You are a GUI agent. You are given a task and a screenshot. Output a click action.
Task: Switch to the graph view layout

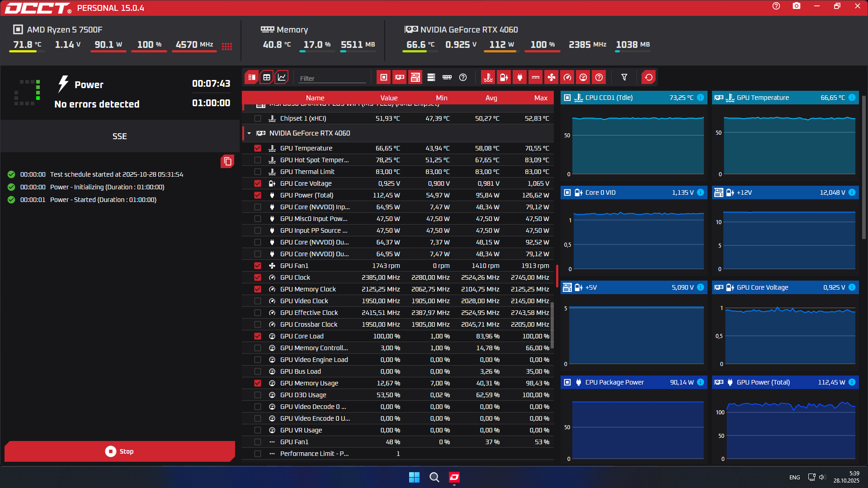click(281, 77)
